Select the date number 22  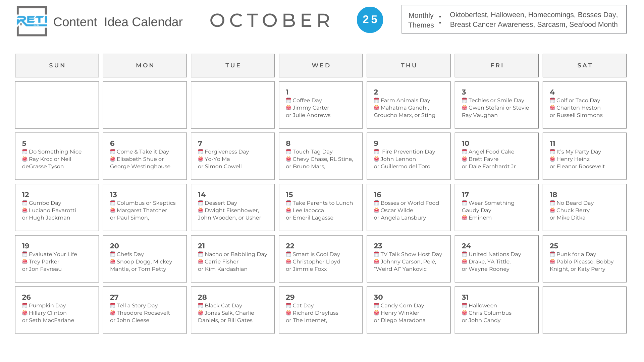tap(290, 246)
